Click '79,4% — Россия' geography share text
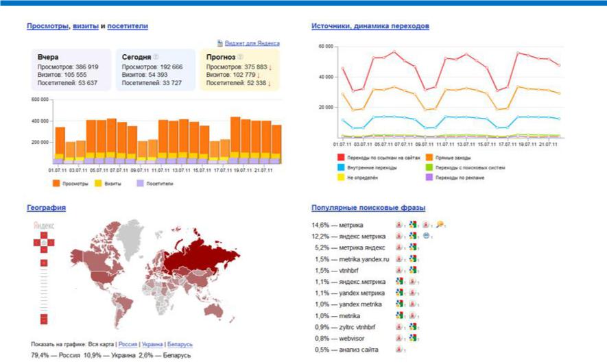Screen dimensions: 607x364 coord(56,354)
